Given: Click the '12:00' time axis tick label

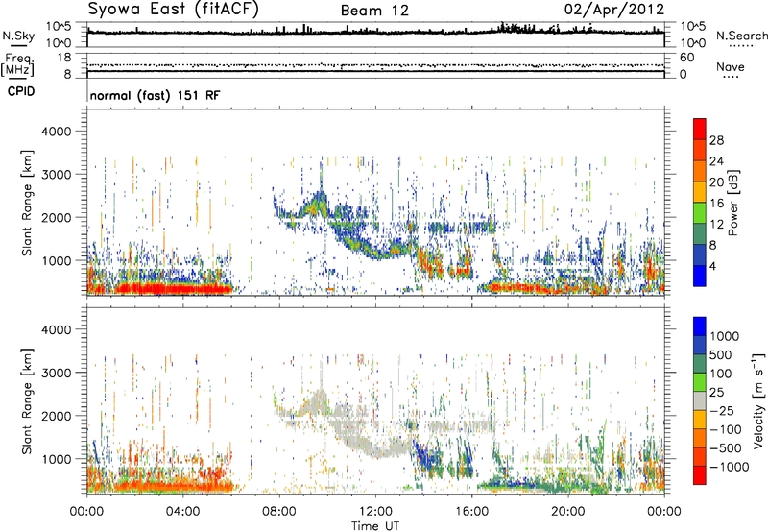Looking at the screenshot, I should pyautogui.click(x=375, y=512).
